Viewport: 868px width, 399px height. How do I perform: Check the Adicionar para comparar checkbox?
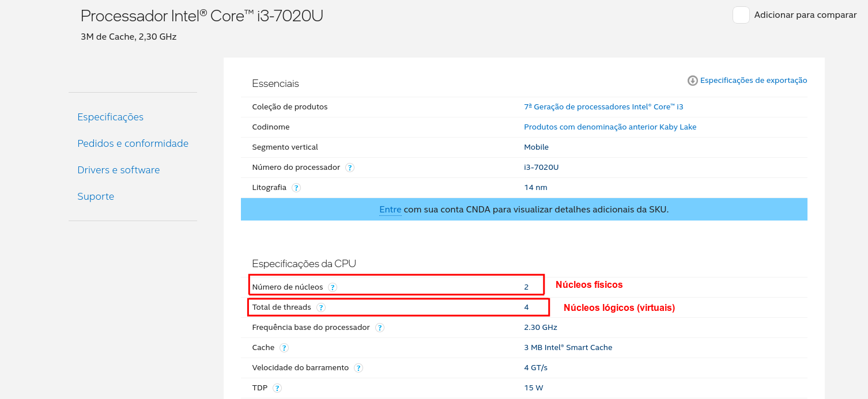point(741,15)
